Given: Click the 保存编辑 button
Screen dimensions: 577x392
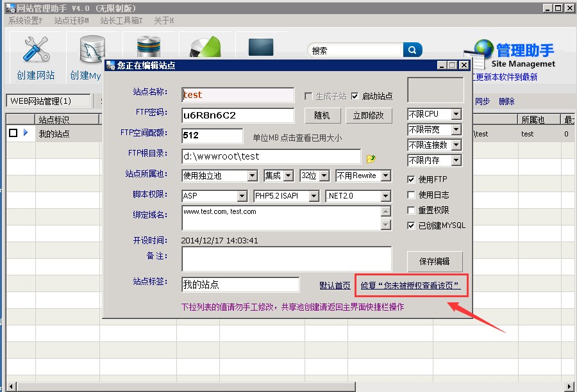Looking at the screenshot, I should [x=435, y=261].
